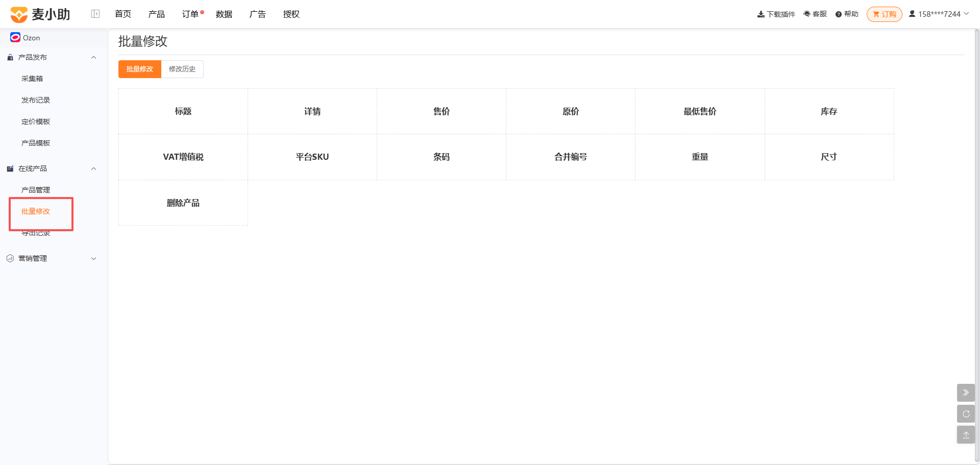Click the 帮助 question mark icon
The height and width of the screenshot is (465, 980).
tap(839, 14)
